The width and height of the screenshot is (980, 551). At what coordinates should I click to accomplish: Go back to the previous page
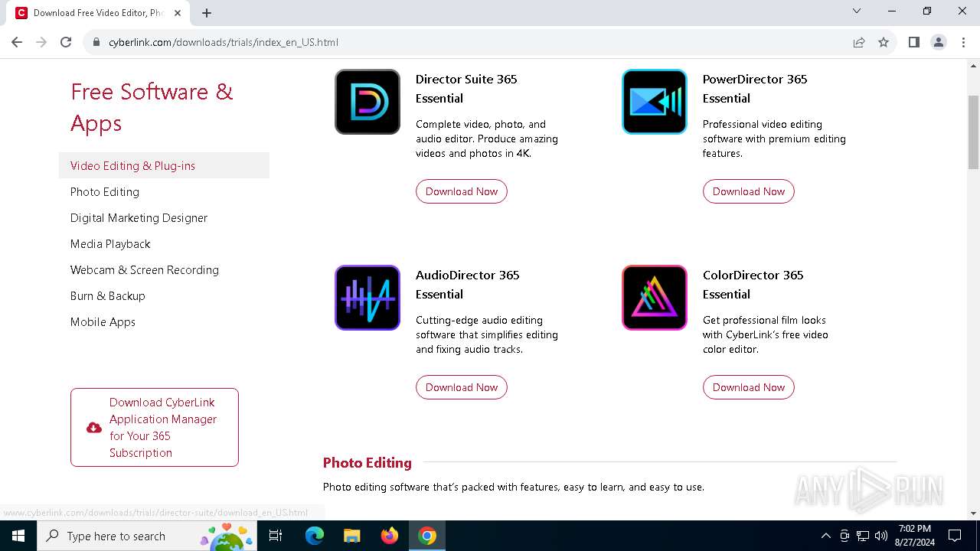tap(17, 42)
